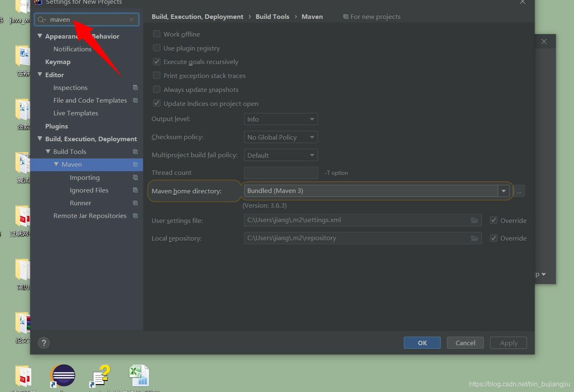Click the For new projects indicator icon
574x392 pixels.
[x=346, y=16]
